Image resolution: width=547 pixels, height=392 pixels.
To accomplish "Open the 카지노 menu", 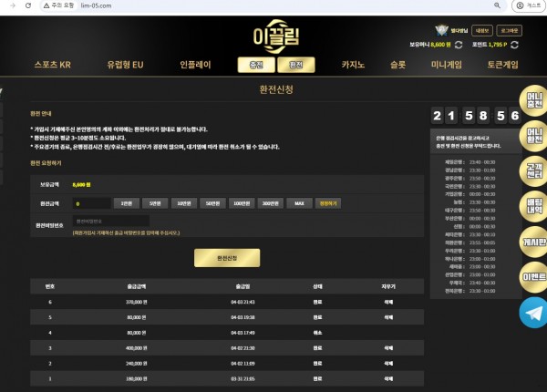I will [x=353, y=65].
